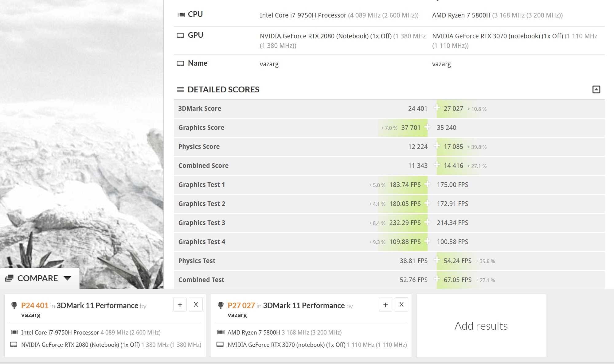Screen dimensions: 614x364
Task: Select the 3DMark Score value 27 027
Action: [453, 109]
